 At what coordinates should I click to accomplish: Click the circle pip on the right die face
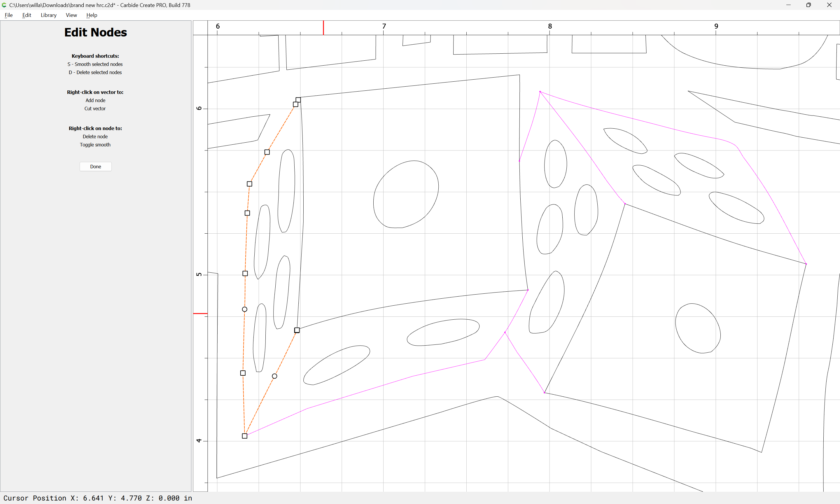point(698,328)
